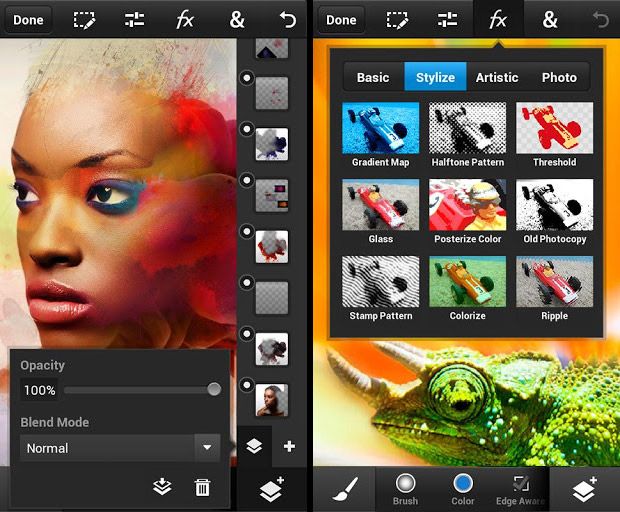The height and width of the screenshot is (512, 620).
Task: Open the adjustments sliders icon on the right screen
Action: tap(446, 20)
